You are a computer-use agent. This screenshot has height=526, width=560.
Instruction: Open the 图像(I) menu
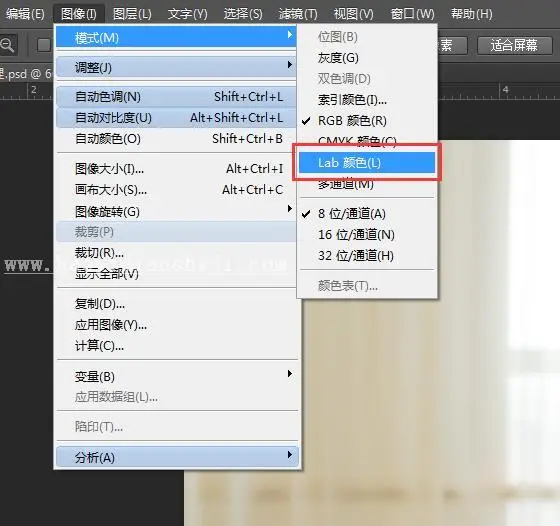click(x=79, y=14)
